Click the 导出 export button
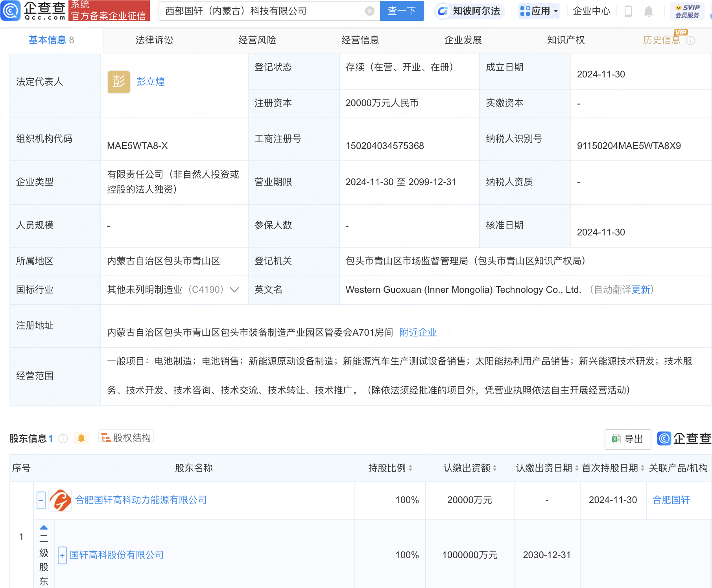The width and height of the screenshot is (712, 588). (x=627, y=439)
